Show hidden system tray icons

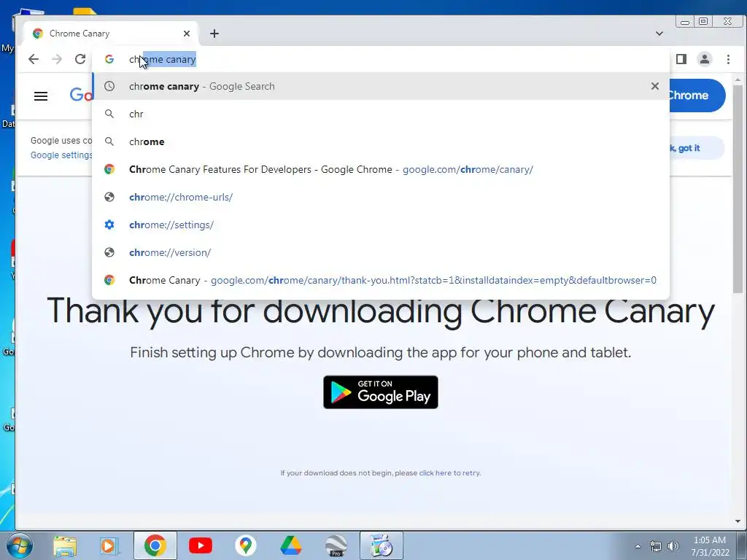[638, 547]
